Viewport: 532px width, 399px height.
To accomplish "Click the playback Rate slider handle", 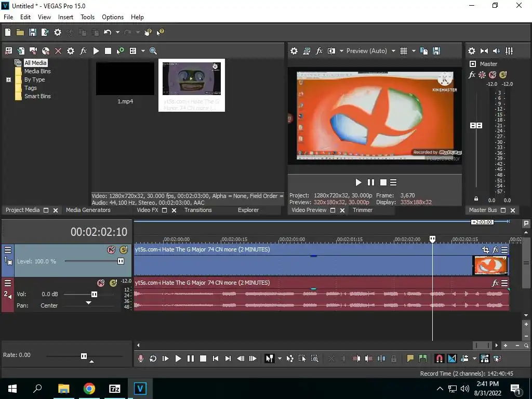I will pyautogui.click(x=84, y=356).
